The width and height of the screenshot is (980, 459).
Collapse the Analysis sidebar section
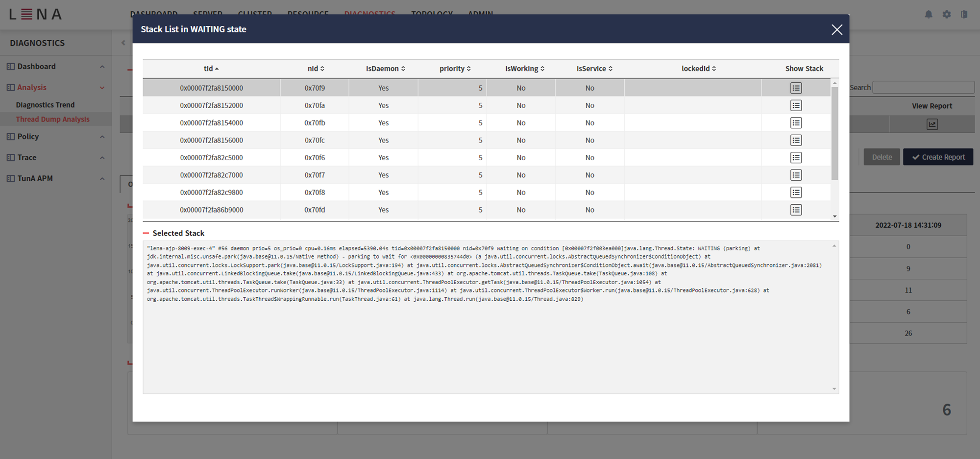(x=102, y=87)
